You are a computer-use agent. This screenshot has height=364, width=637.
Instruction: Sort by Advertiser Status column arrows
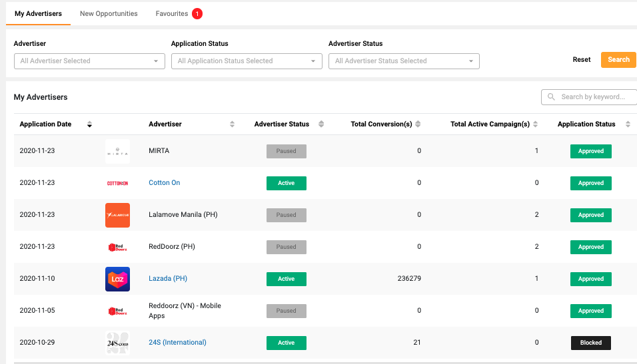tap(321, 124)
